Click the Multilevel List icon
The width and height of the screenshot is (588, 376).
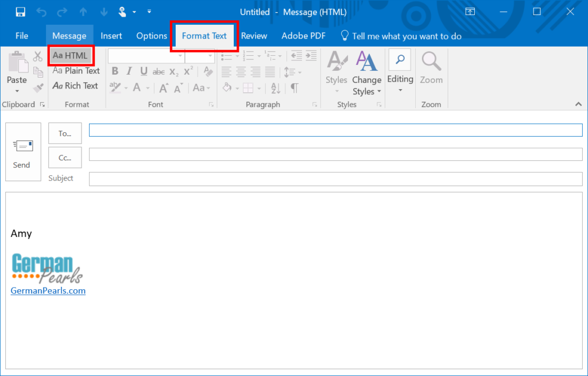point(270,56)
